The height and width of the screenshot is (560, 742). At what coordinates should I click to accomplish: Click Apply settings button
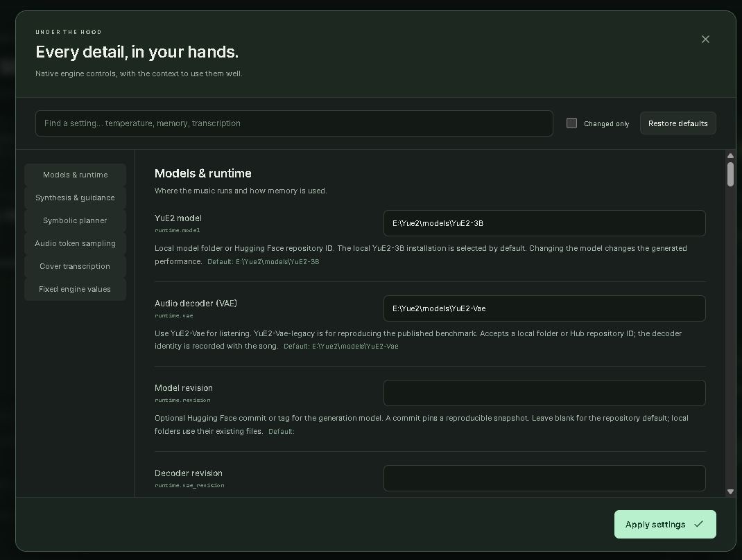pos(665,524)
